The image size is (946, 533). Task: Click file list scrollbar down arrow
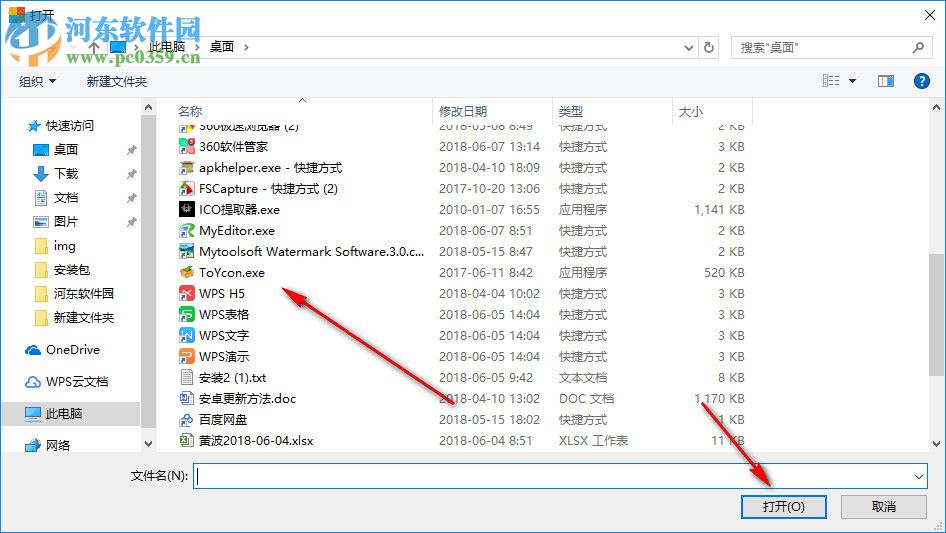[x=936, y=444]
